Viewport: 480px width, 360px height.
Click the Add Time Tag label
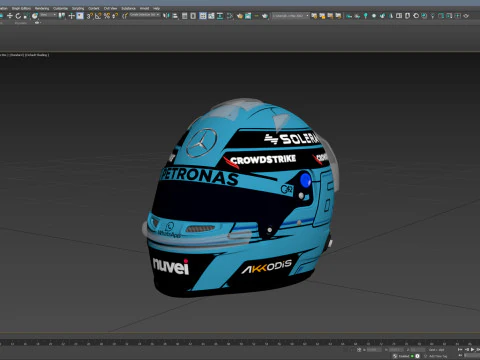pyautogui.click(x=438, y=356)
